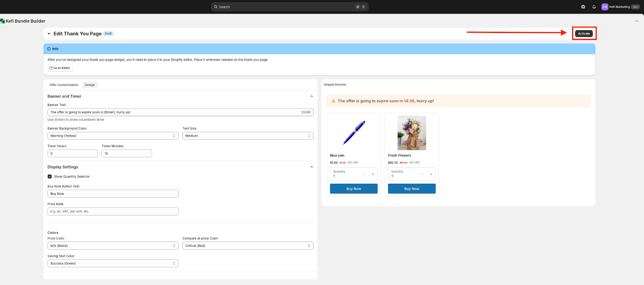Click the Kefi Bundle Builder app logo
Viewport: 644px width, 285px height.
point(2,21)
